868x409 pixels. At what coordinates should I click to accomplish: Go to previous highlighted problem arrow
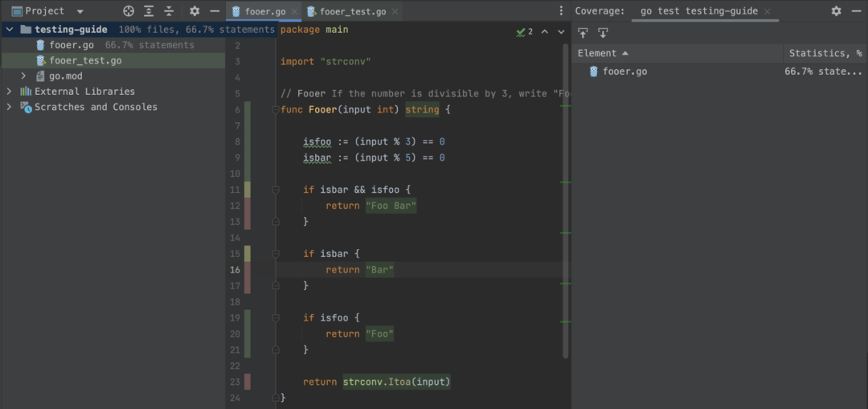point(545,32)
